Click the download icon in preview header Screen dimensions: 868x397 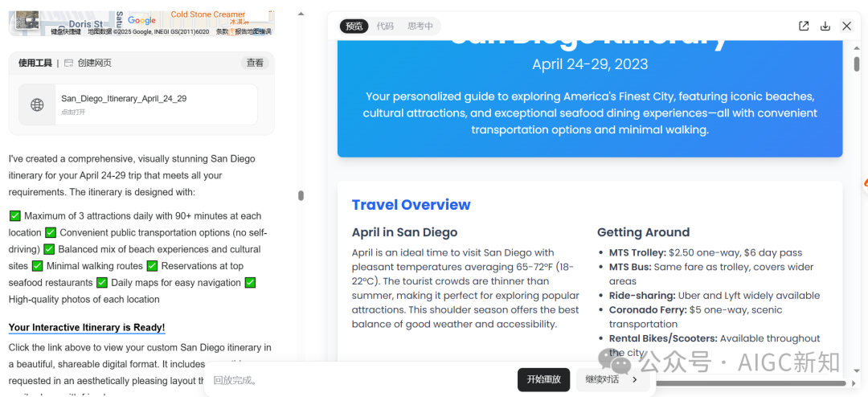(825, 26)
